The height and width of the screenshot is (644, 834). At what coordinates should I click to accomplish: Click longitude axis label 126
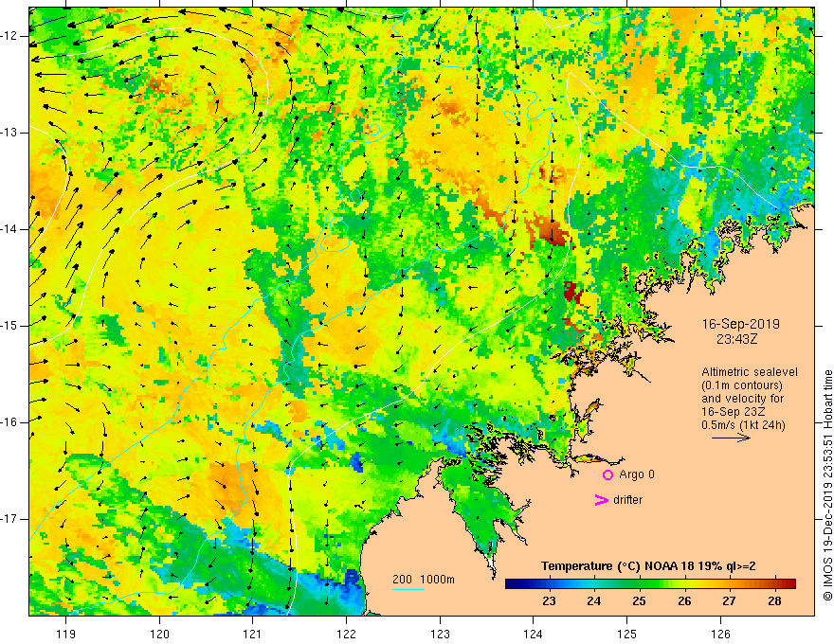(x=720, y=634)
